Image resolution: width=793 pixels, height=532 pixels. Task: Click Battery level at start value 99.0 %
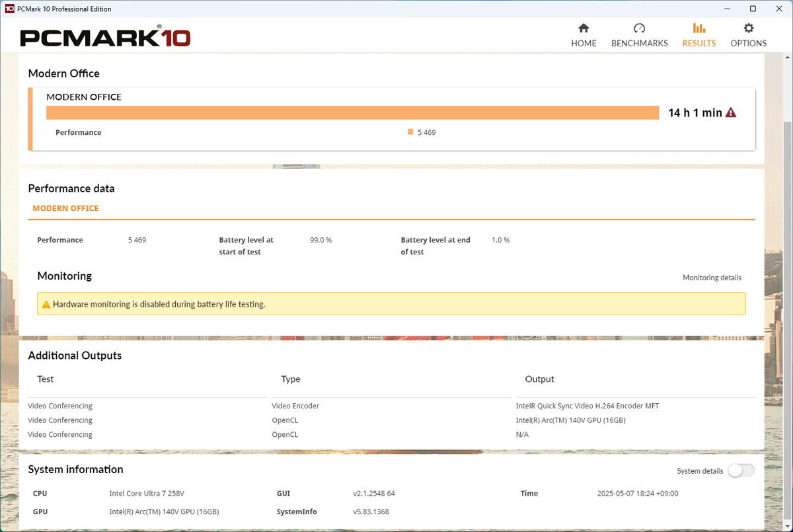(321, 240)
